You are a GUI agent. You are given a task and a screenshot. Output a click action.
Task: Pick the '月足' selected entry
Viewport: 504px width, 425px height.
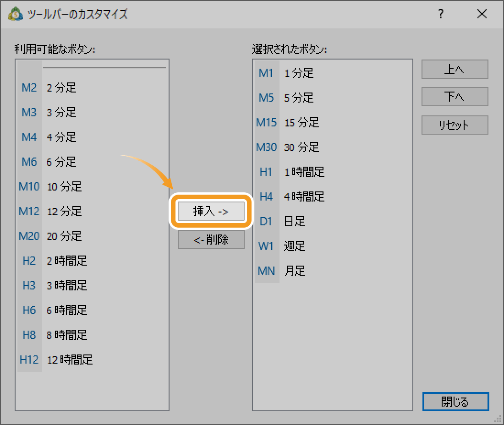tap(295, 271)
